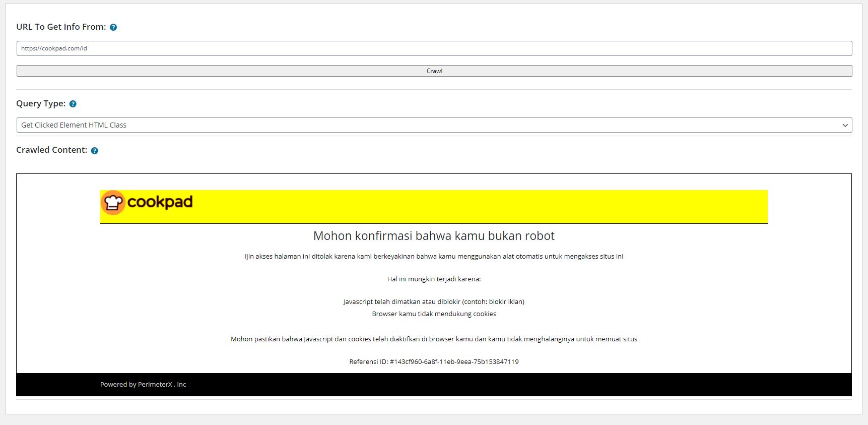Click the 'URL To Get Info From:' label
The height and width of the screenshot is (425, 868).
coord(61,27)
